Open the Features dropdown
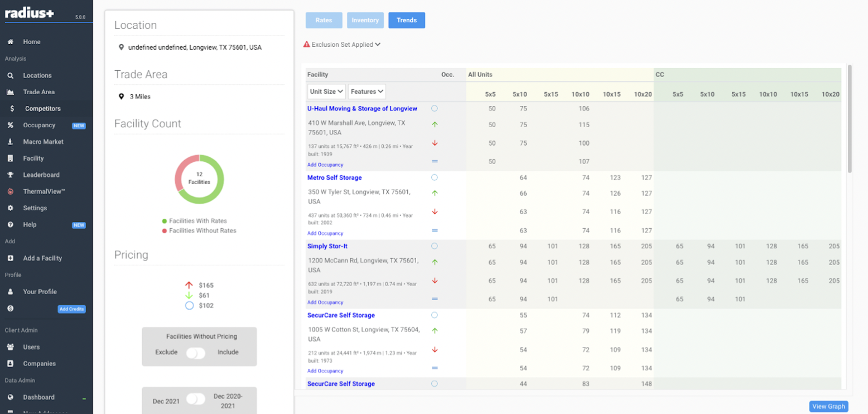This screenshot has height=414, width=868. [x=367, y=92]
